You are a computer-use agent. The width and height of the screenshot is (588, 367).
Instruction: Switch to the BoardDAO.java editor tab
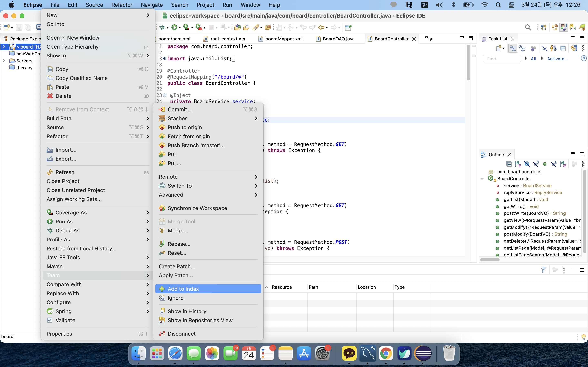pos(338,39)
